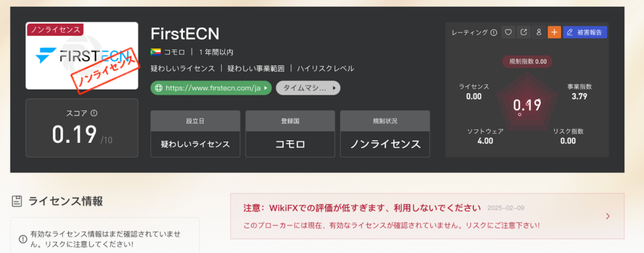The height and width of the screenshot is (253, 644).
Task: Click the 1年間以内 text
Action: pos(216,52)
